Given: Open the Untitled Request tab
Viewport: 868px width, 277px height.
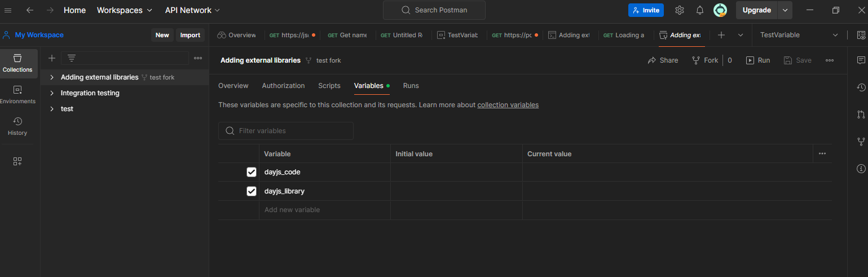Looking at the screenshot, I should click(x=402, y=35).
